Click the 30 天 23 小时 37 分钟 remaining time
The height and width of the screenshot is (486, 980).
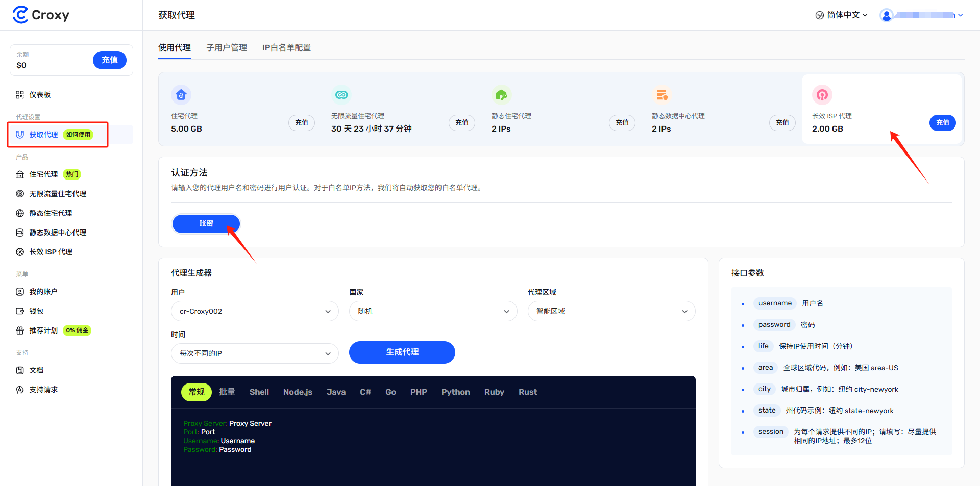click(372, 129)
